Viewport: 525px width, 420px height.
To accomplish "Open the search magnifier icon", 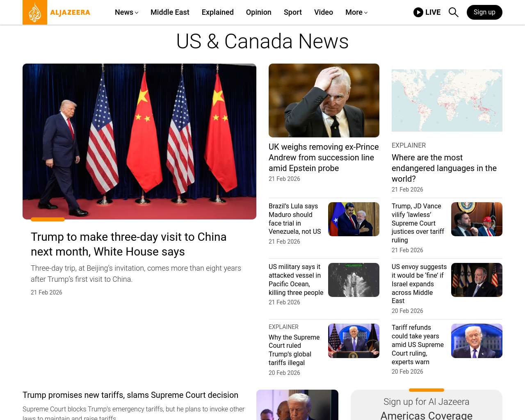I will coord(453,12).
